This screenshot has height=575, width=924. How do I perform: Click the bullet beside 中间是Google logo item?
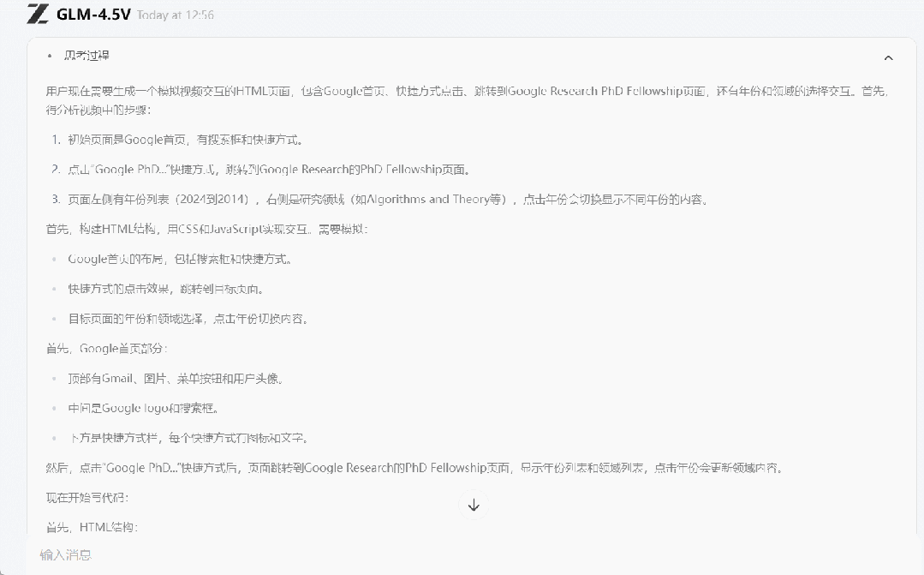click(x=54, y=406)
